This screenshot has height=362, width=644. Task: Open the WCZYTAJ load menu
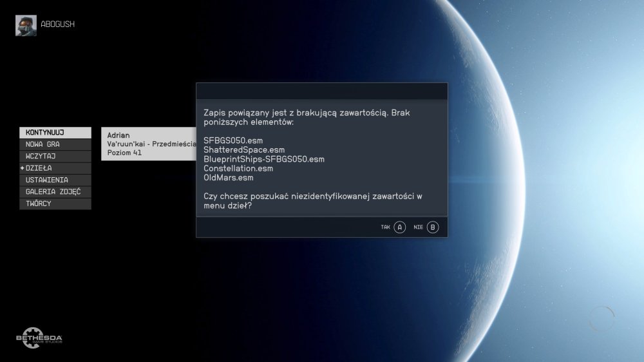click(55, 156)
